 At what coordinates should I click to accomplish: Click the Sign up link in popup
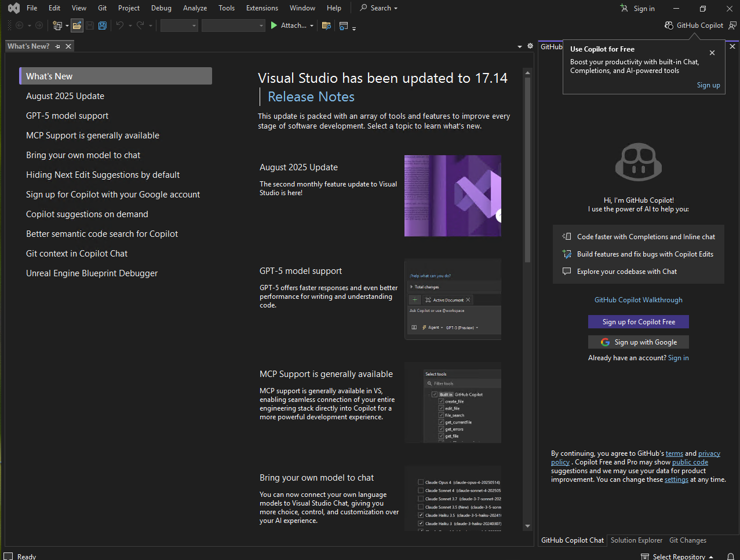[x=708, y=85]
